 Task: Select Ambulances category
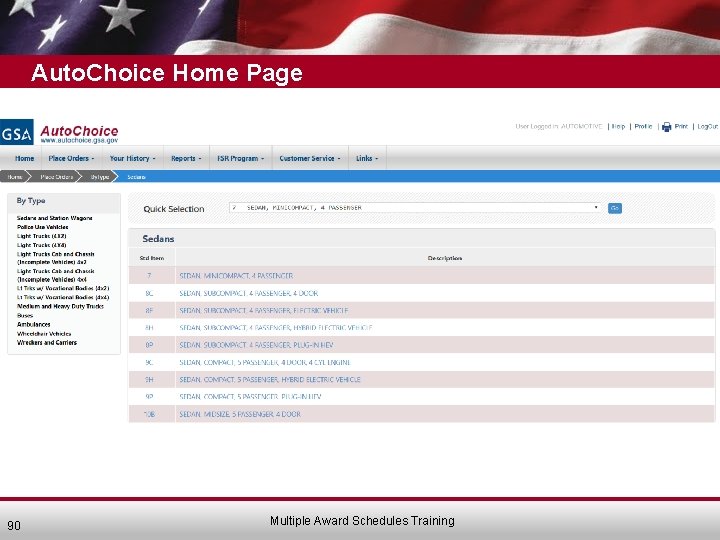point(34,324)
